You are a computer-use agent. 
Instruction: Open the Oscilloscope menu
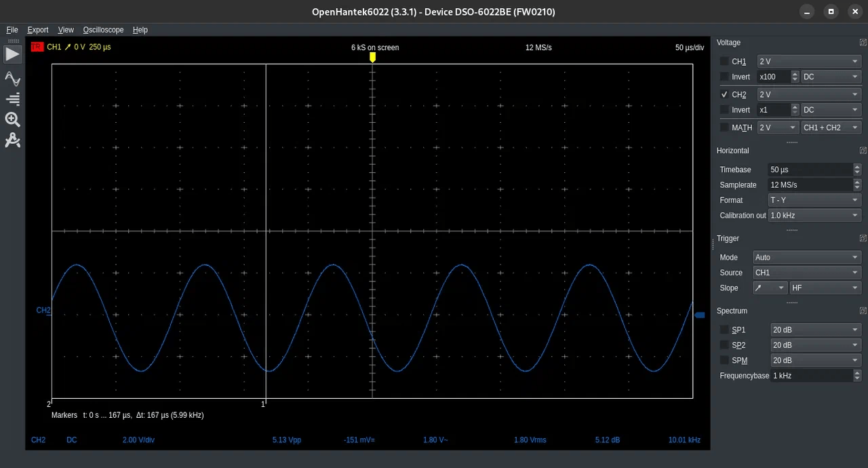click(x=103, y=30)
